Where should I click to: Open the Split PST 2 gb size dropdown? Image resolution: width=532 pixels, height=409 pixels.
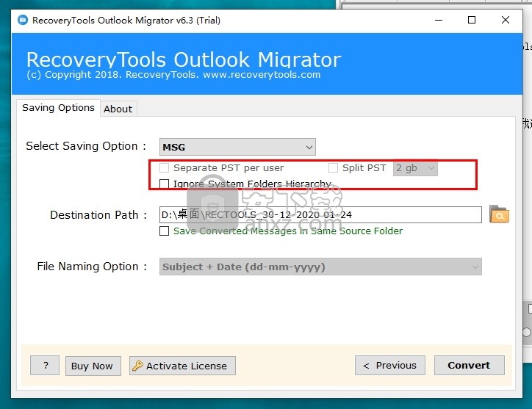point(415,168)
